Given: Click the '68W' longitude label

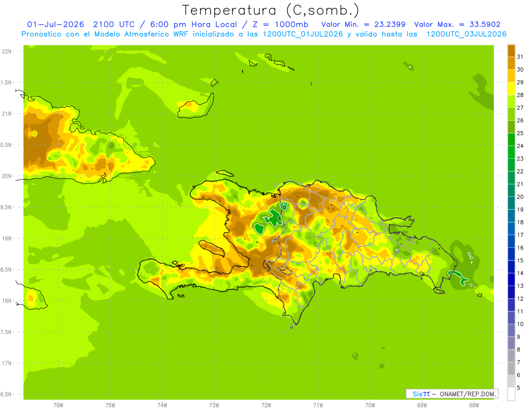Looking at the screenshot, I should (474, 405).
